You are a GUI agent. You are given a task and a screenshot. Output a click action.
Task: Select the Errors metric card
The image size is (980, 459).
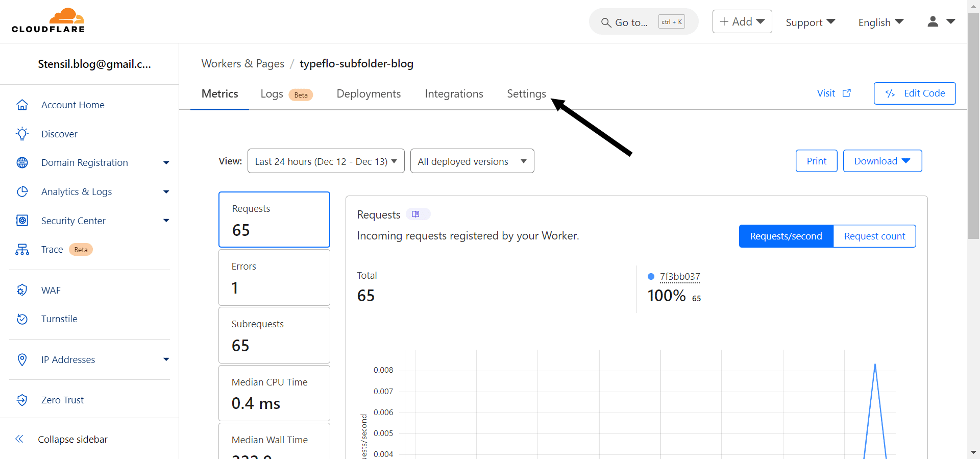point(274,277)
